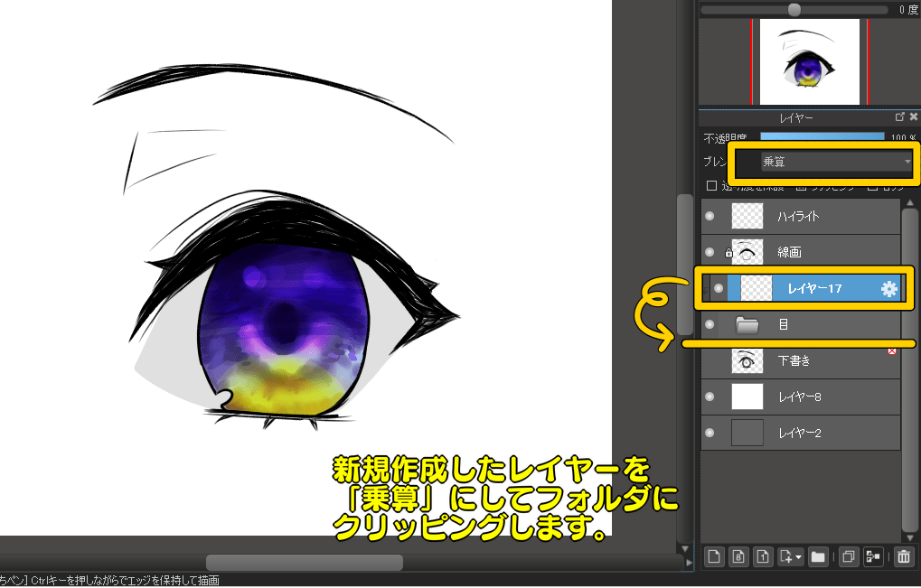Hide the 目 folder layer
This screenshot has width=921, height=588.
(x=710, y=323)
